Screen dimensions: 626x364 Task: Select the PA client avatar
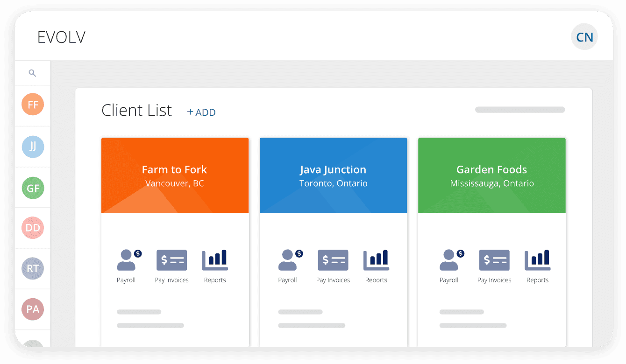point(32,309)
